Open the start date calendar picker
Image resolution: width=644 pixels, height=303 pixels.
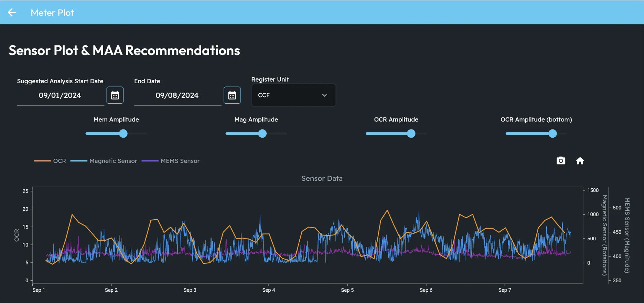pyautogui.click(x=115, y=95)
